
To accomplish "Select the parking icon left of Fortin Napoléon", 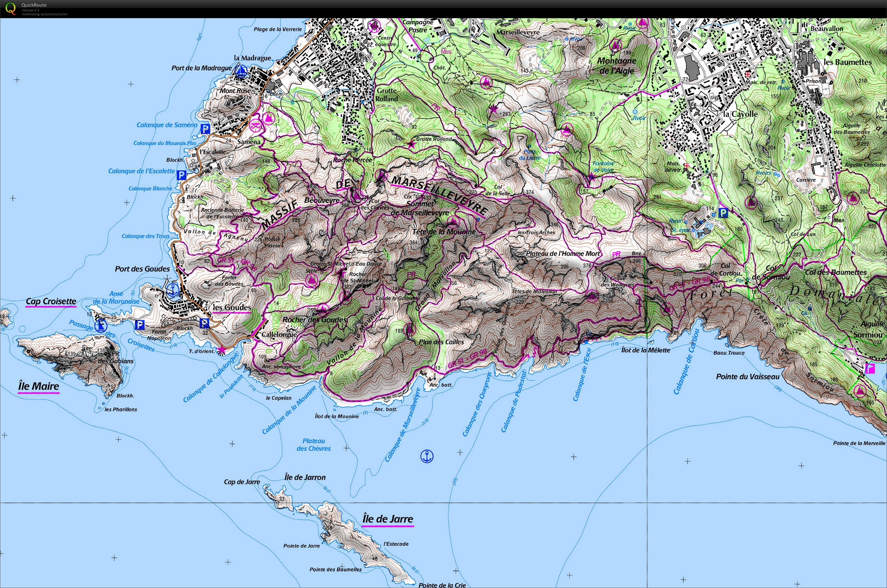I will [139, 325].
